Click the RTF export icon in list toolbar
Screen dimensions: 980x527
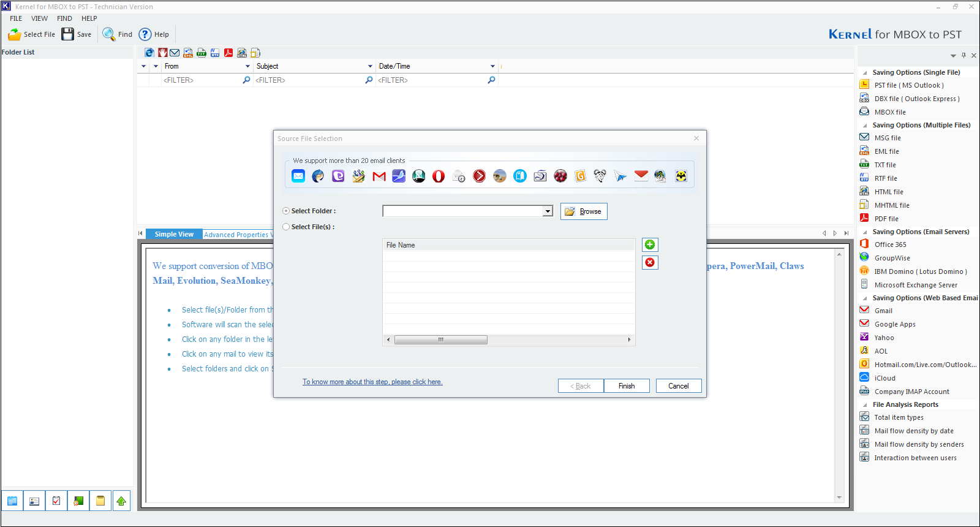click(x=215, y=53)
